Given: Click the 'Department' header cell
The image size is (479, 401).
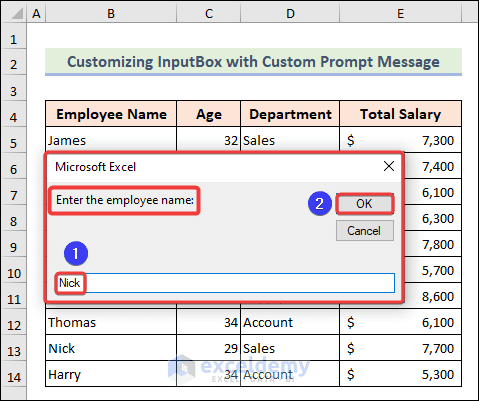Looking at the screenshot, I should [290, 114].
